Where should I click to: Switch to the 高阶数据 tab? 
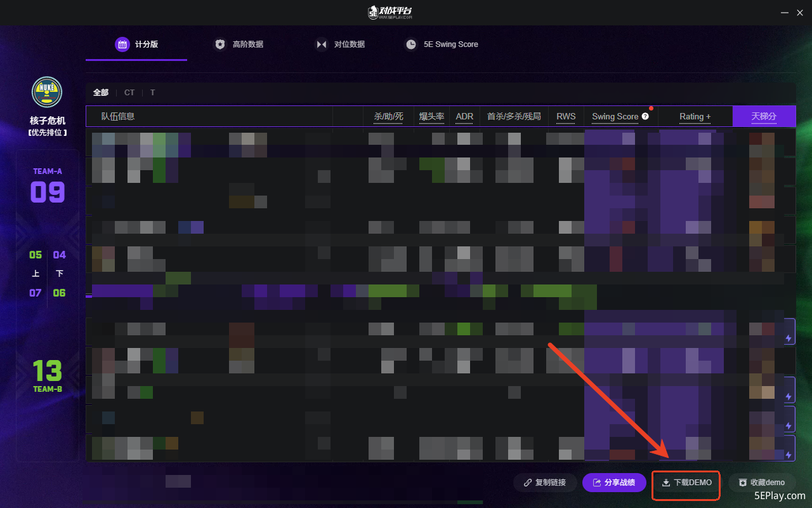[239, 44]
